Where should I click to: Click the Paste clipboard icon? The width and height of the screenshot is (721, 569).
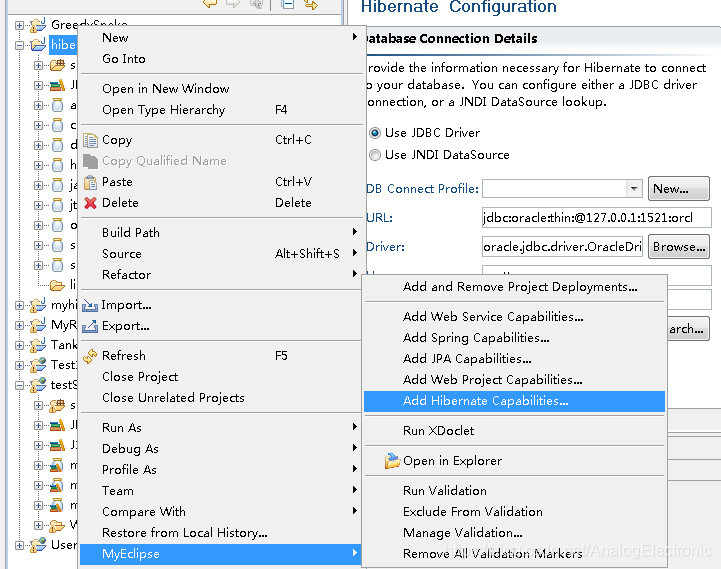90,182
